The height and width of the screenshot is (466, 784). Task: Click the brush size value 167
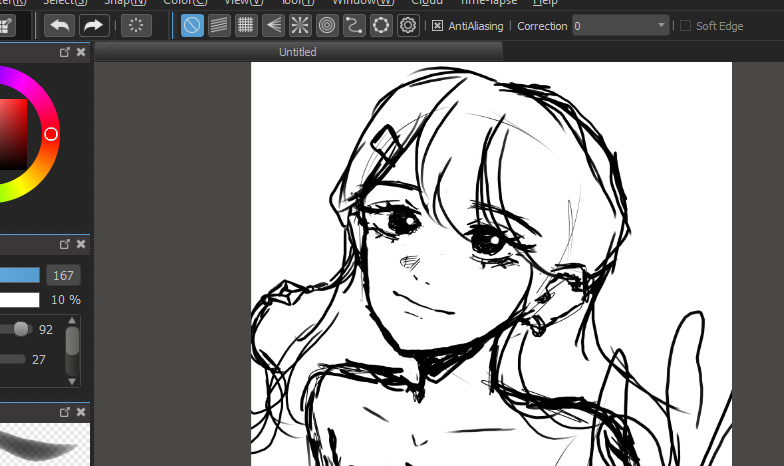click(x=64, y=276)
